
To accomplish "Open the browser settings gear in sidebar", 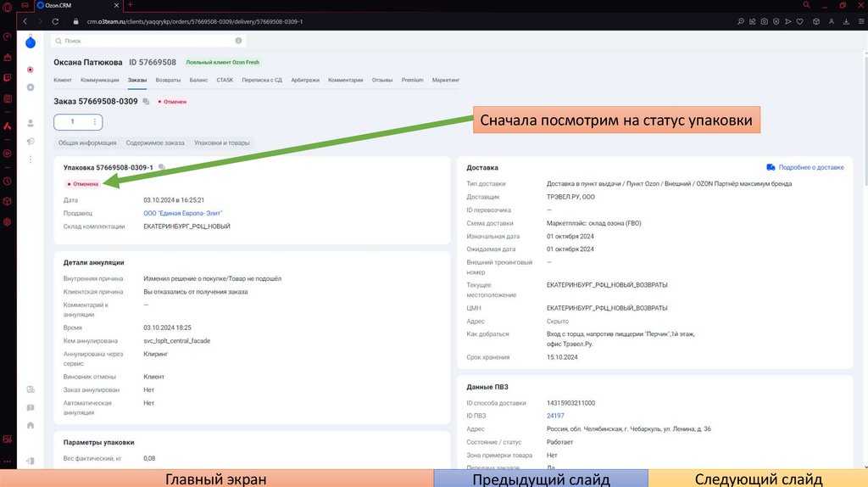I will 7,221.
